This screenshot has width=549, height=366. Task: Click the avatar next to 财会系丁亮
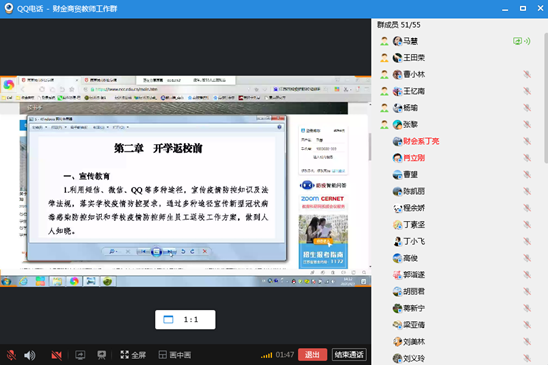click(x=397, y=141)
